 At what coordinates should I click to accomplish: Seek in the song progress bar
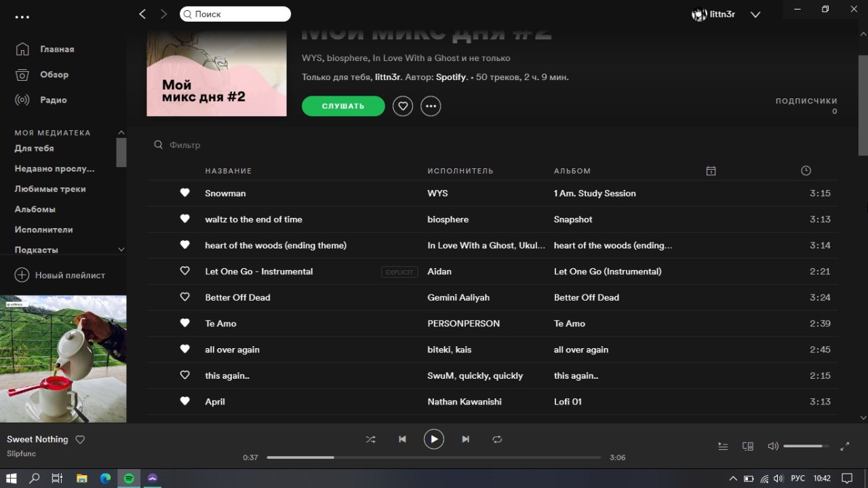434,457
